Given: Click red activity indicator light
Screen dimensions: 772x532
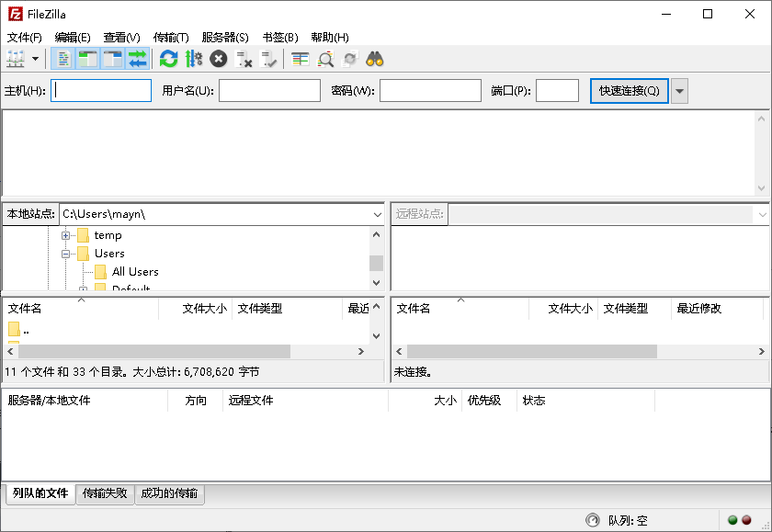Looking at the screenshot, I should coord(746,520).
